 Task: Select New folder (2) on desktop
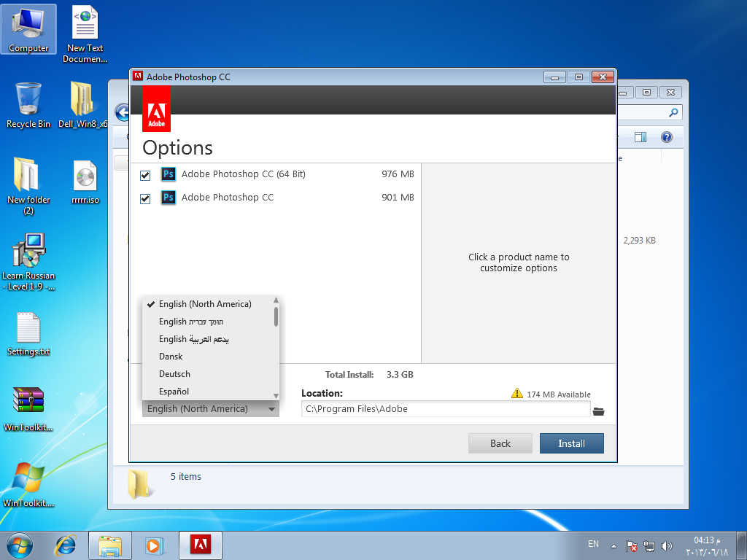(28, 186)
